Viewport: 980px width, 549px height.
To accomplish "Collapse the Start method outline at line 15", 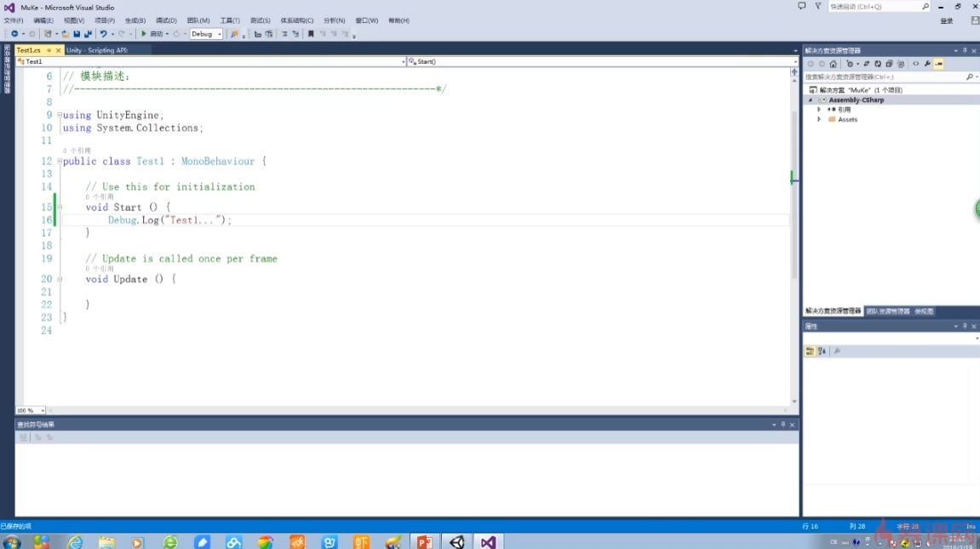I will coord(60,207).
